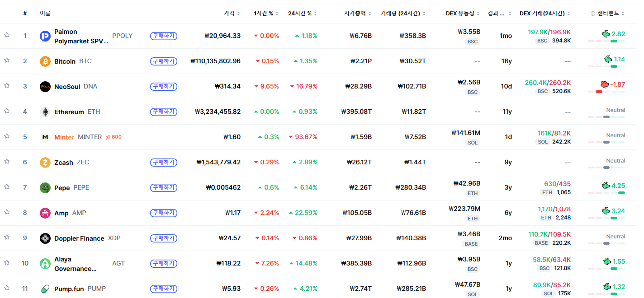The image size is (644, 298).
Task: Star the Minter row
Action: [7, 136]
